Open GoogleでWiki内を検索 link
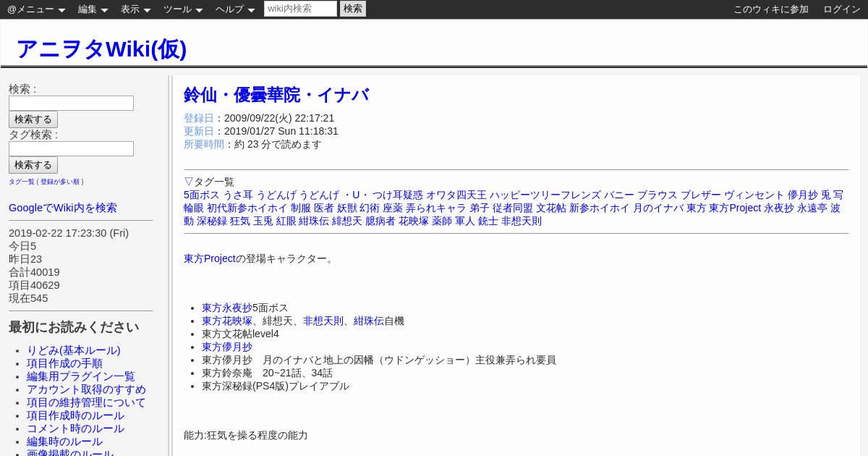868x456 pixels. click(63, 208)
